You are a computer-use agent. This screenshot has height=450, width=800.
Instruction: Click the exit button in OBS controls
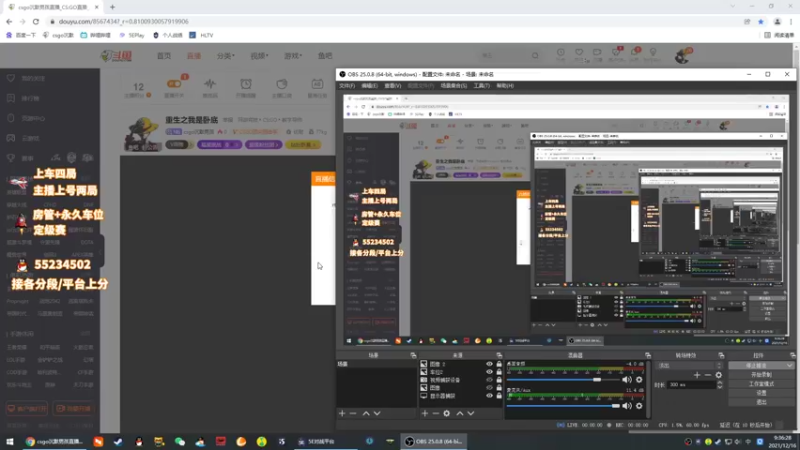coord(761,402)
